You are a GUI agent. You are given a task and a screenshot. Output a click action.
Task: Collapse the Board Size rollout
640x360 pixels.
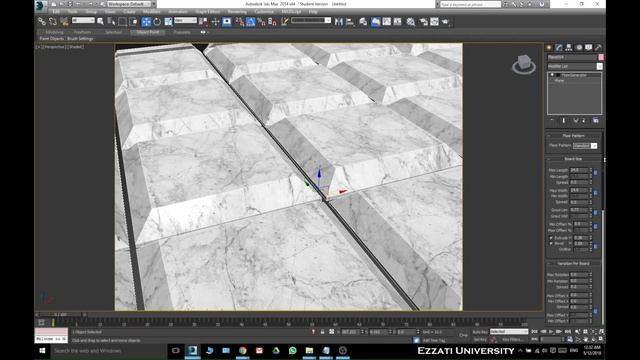click(573, 159)
